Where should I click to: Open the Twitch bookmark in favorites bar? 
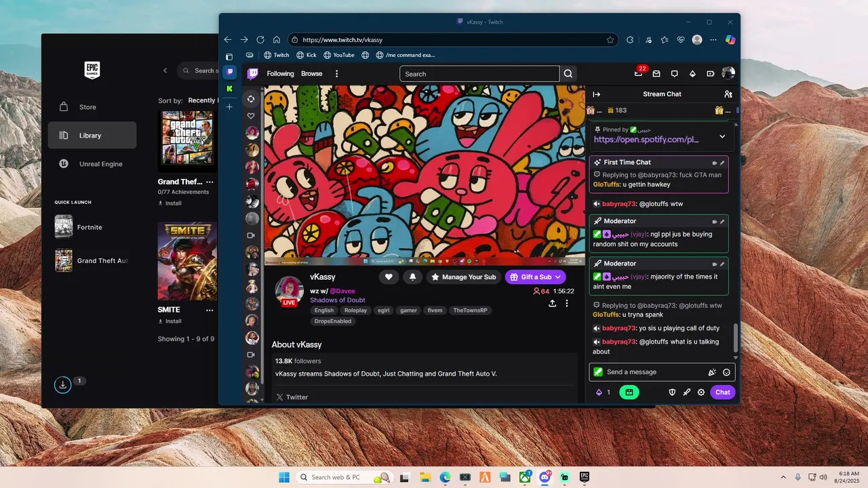click(x=277, y=55)
